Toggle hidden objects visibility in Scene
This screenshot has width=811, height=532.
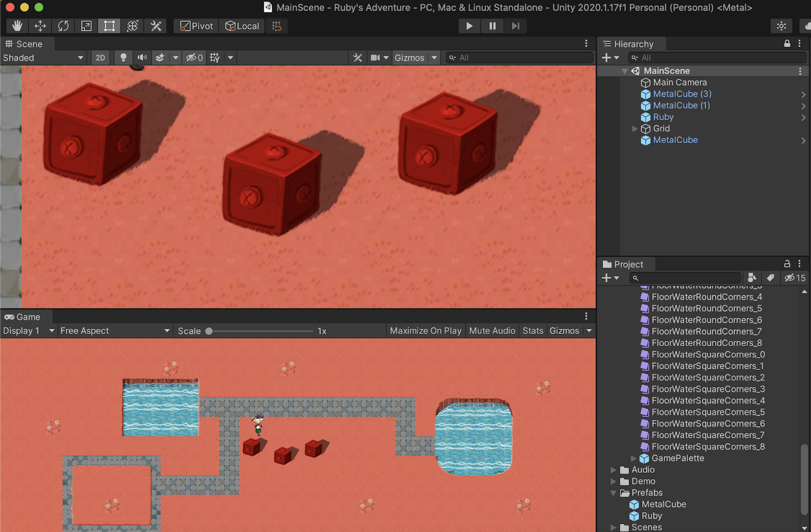tap(194, 58)
